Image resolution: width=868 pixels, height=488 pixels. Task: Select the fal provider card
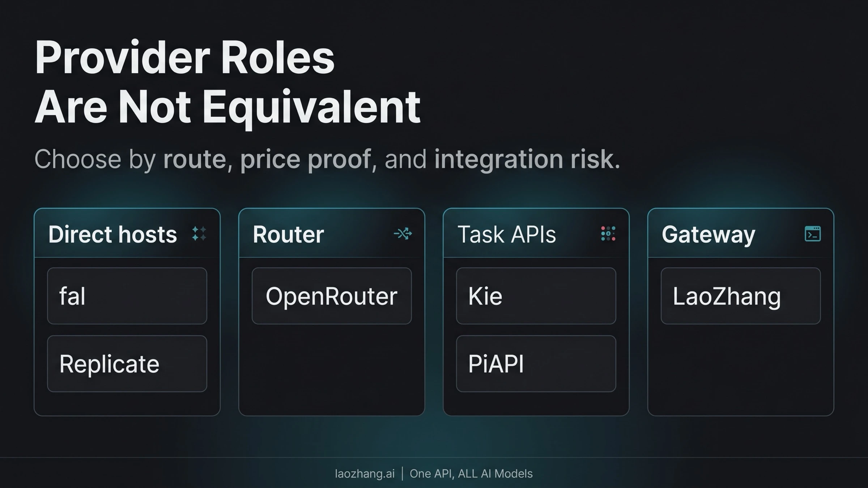point(127,296)
